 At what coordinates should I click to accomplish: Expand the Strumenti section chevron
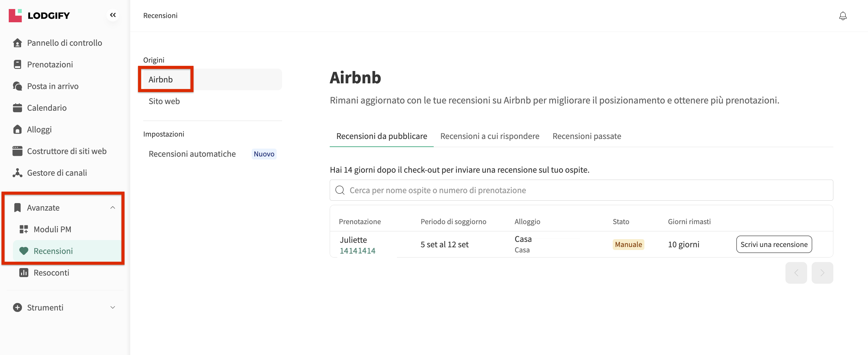pyautogui.click(x=112, y=307)
